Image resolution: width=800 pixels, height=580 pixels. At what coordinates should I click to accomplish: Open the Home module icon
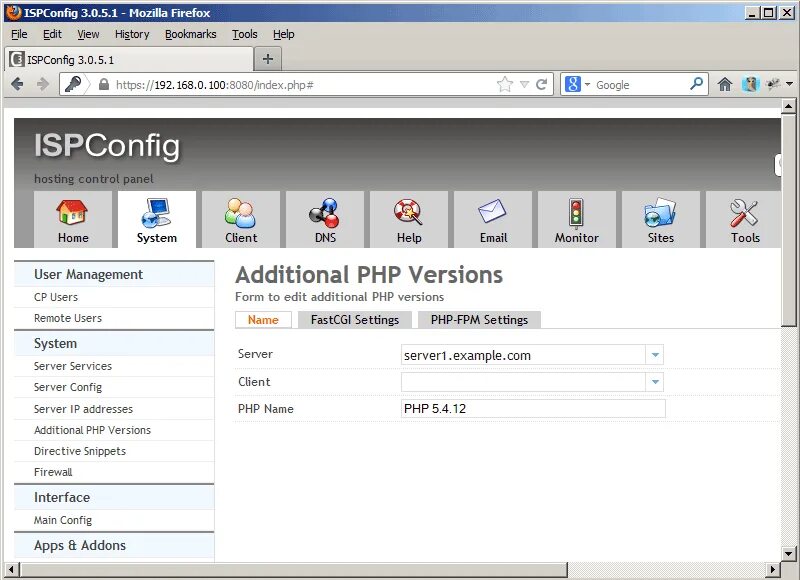coord(72,212)
